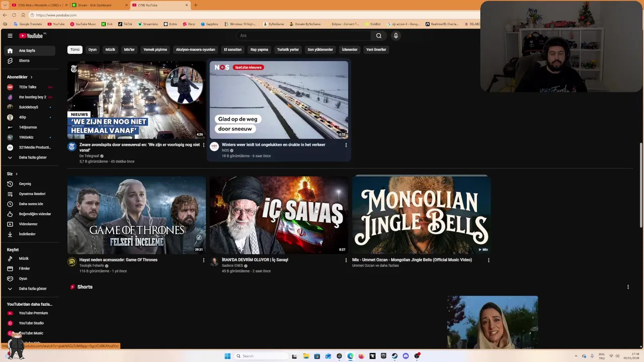
Task: Select the Son yüklenenler filter chip
Action: coord(320,49)
